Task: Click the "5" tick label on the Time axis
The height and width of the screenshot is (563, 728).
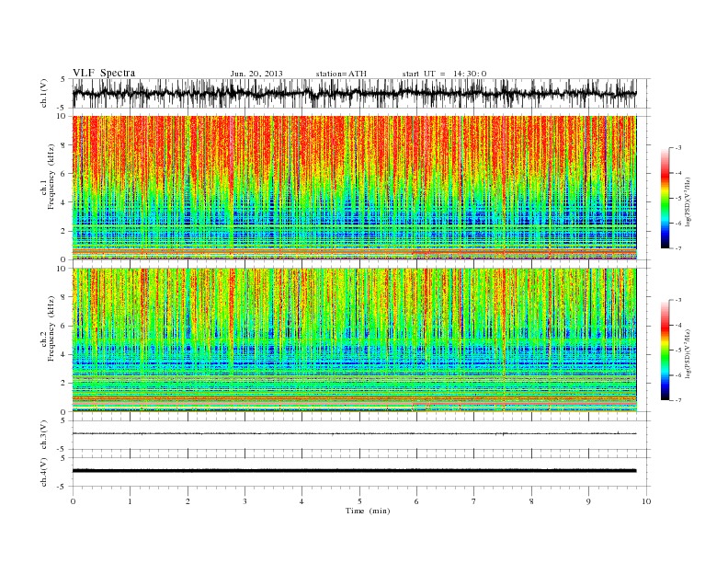Action: (x=359, y=501)
